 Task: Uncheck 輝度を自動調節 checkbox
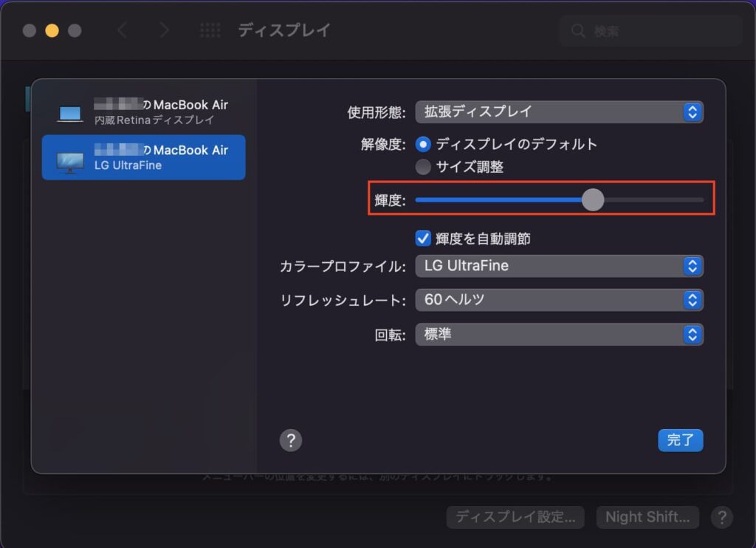[x=423, y=239]
